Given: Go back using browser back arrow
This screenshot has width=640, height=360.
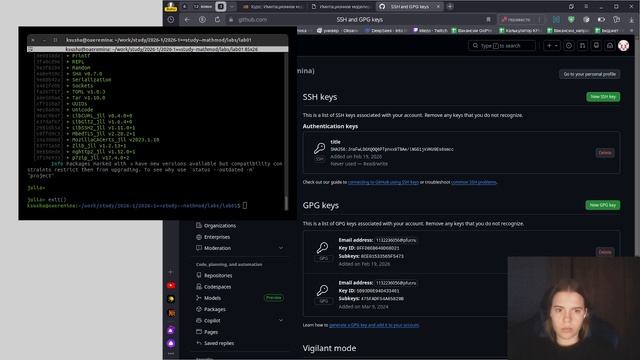Looking at the screenshot, I should (x=187, y=20).
